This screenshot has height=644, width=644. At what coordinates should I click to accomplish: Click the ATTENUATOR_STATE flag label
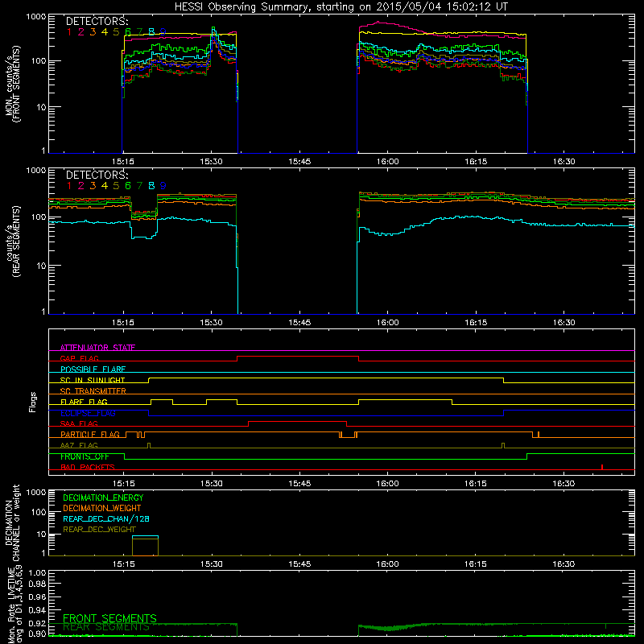97,348
